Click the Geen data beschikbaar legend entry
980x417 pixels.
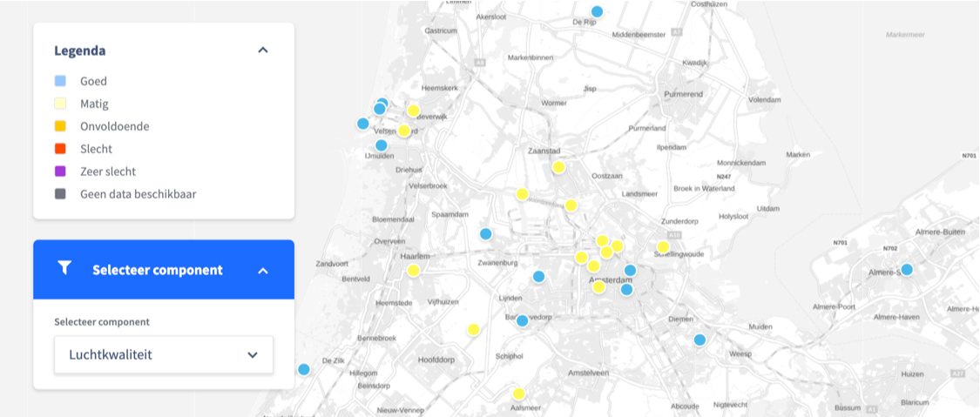pyautogui.click(x=138, y=194)
